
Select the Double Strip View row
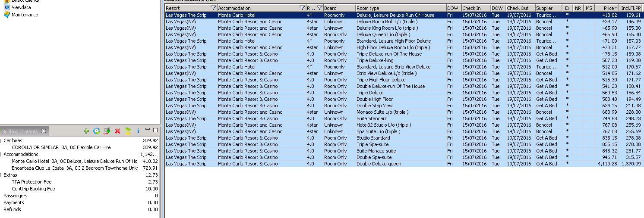click(x=404, y=106)
